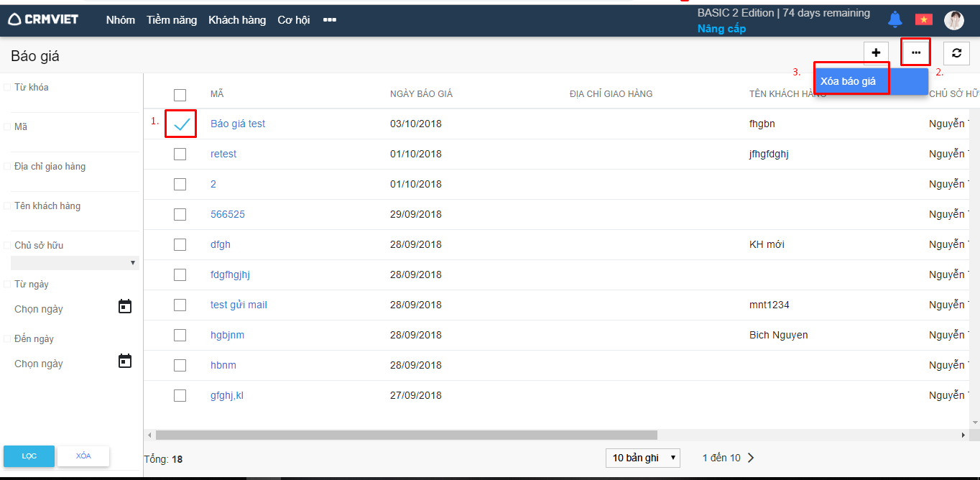Viewport: 980px width, 480px height.
Task: Expand the three-dots menu in navbar
Action: click(330, 20)
